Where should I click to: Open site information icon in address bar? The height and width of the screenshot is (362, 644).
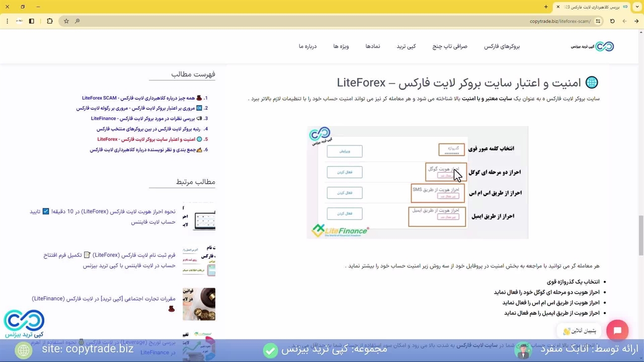point(598,21)
